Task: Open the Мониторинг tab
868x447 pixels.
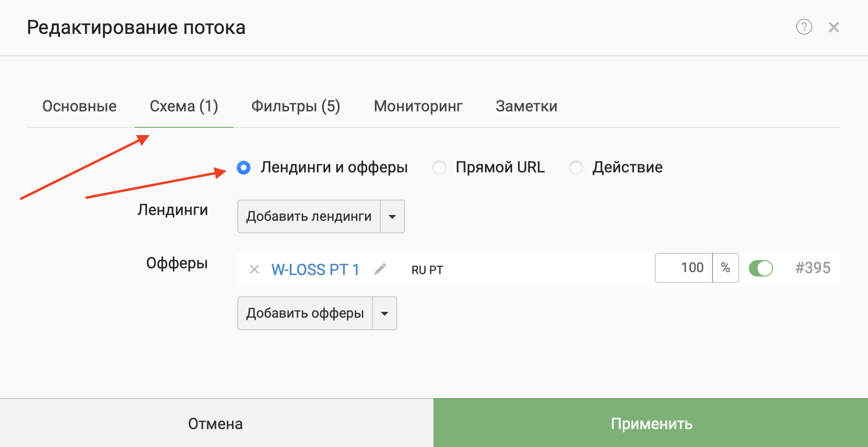Action: [418, 106]
